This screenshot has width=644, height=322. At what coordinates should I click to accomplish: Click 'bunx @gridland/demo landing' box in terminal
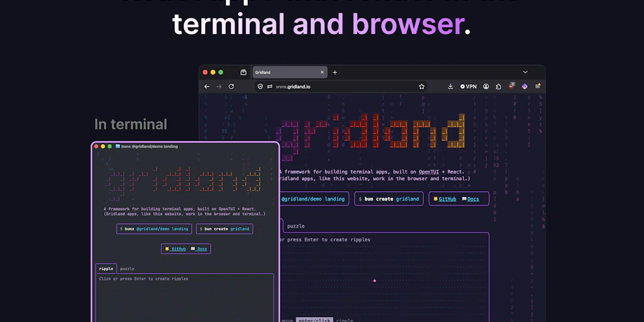point(154,229)
